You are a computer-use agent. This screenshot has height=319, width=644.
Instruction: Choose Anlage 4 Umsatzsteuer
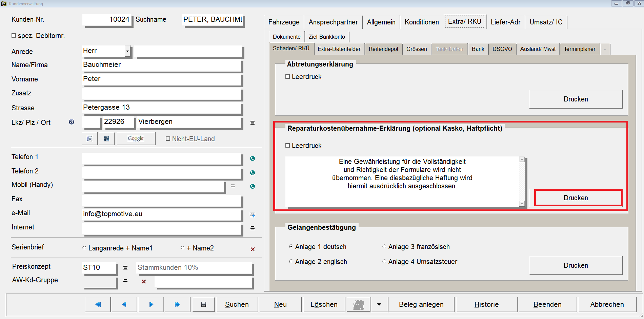point(384,261)
